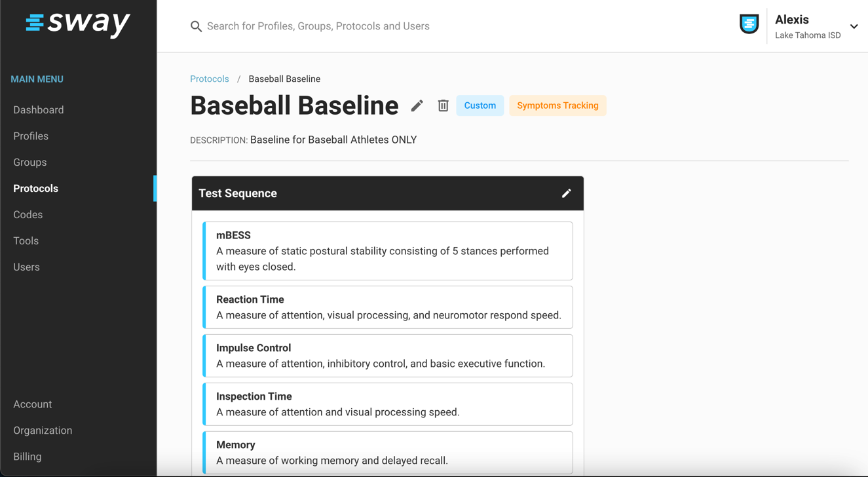
Task: Click the Custom tag badge
Action: (480, 105)
